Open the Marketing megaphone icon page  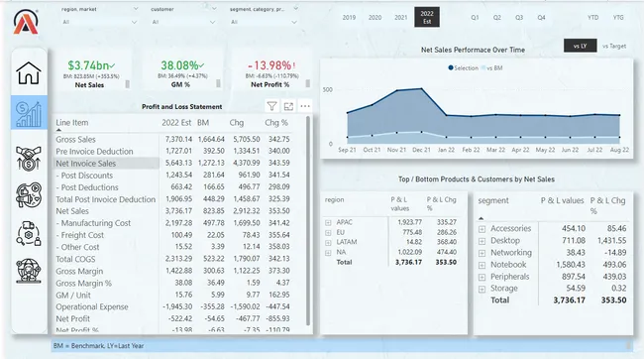(29, 195)
